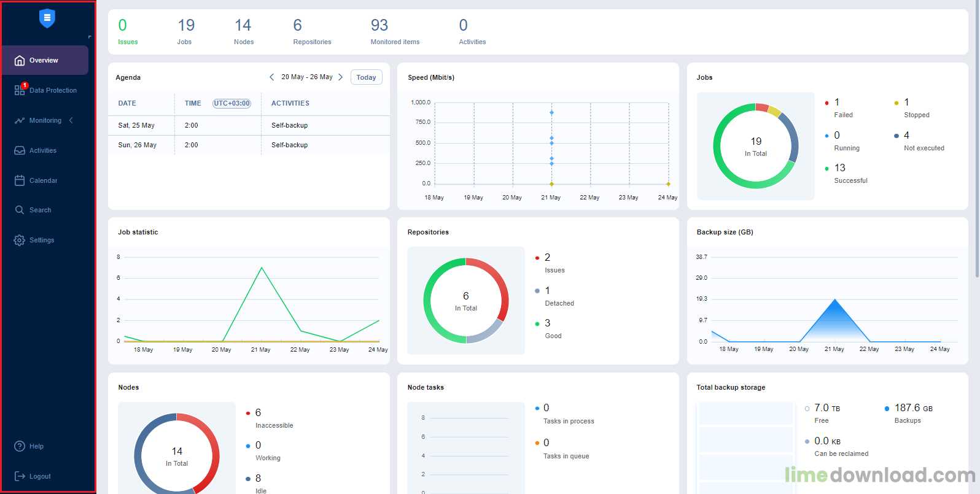This screenshot has height=494, width=980.
Task: Go to the previous week in Agenda
Action: (x=272, y=77)
